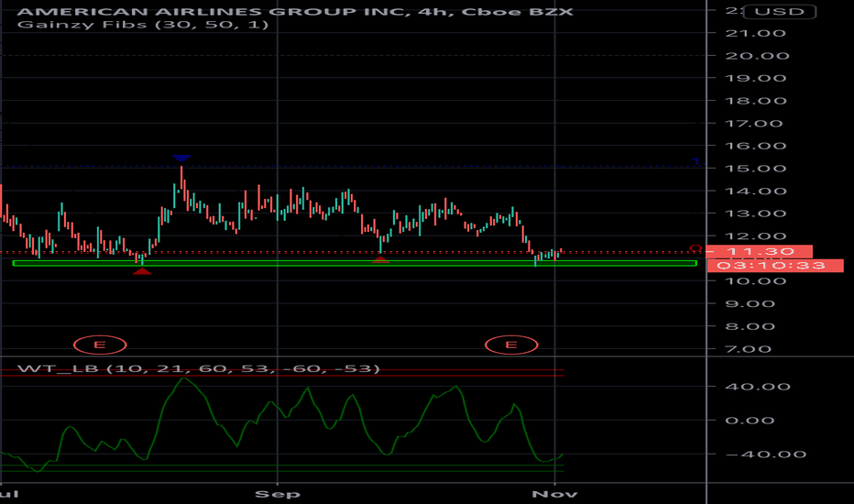The height and width of the screenshot is (504, 854).
Task: Select the Gainzy Fibs (30, 50, 1) indicator label
Action: click(x=143, y=25)
